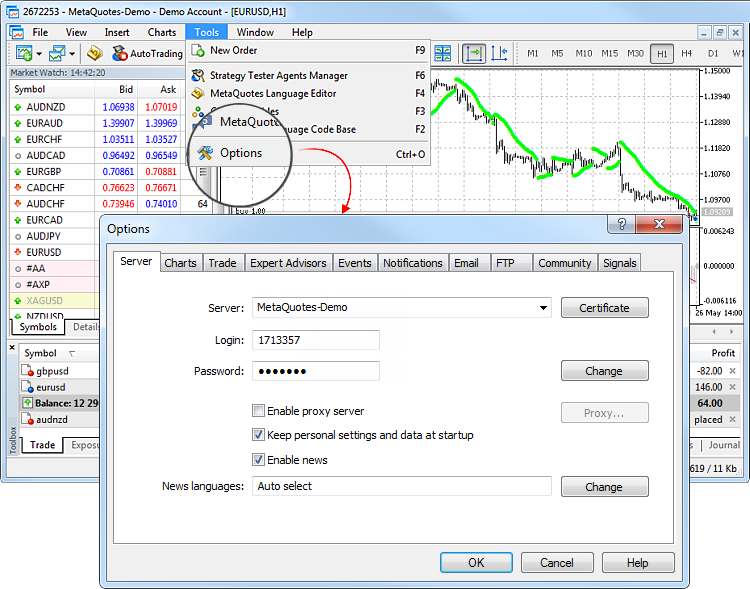Switch timeframe to H4
Viewport: 750px width, 589px height.
pos(686,54)
